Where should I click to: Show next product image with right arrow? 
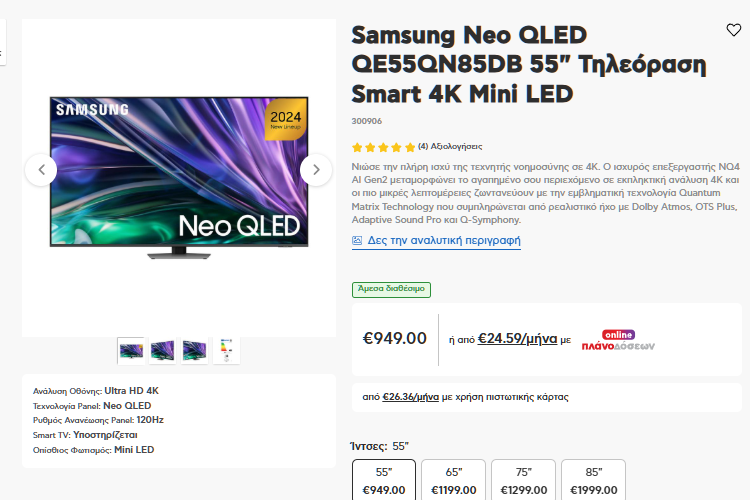pos(316,170)
